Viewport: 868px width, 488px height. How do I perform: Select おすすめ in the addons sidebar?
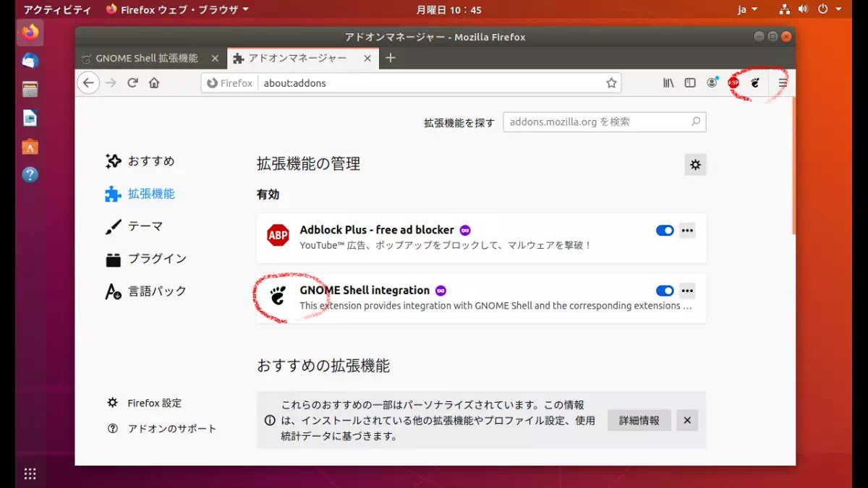140,161
